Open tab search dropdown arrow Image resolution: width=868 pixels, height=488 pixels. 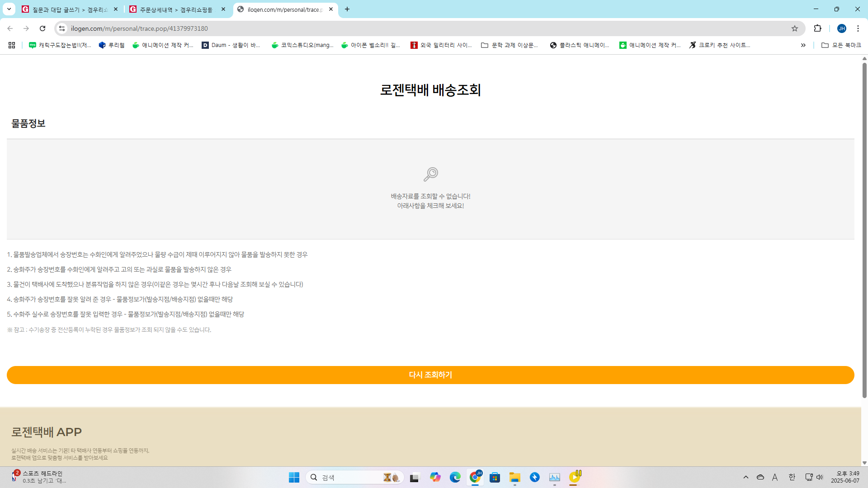pyautogui.click(x=9, y=9)
